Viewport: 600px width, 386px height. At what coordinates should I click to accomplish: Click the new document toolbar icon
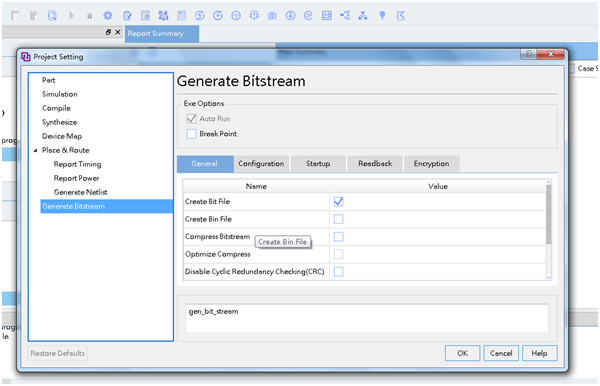click(16, 16)
